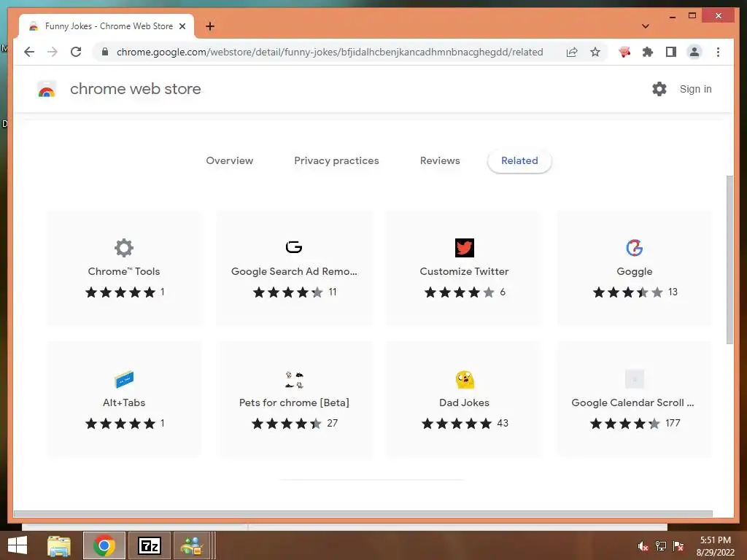
Task: Click the Google Calendar Scroll rating count 177
Action: [673, 424]
